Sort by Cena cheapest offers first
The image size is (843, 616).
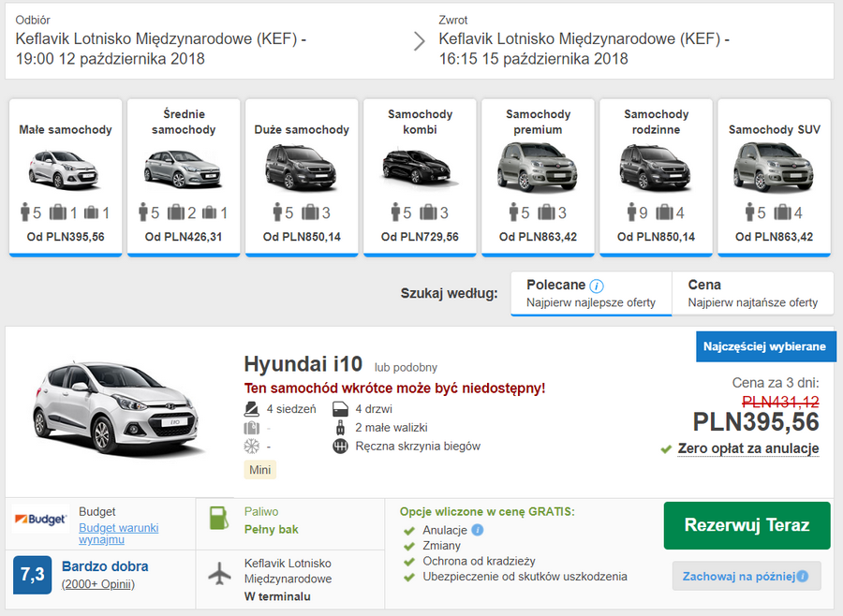[753, 293]
